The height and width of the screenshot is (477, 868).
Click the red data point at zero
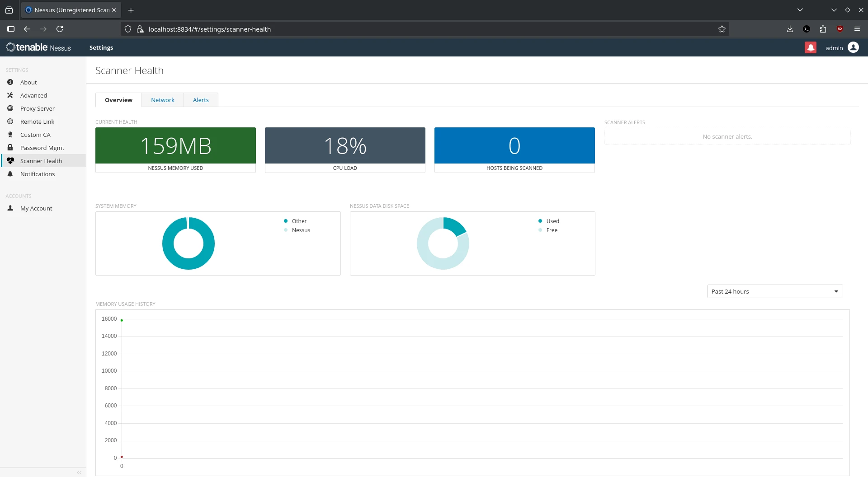coord(122,457)
